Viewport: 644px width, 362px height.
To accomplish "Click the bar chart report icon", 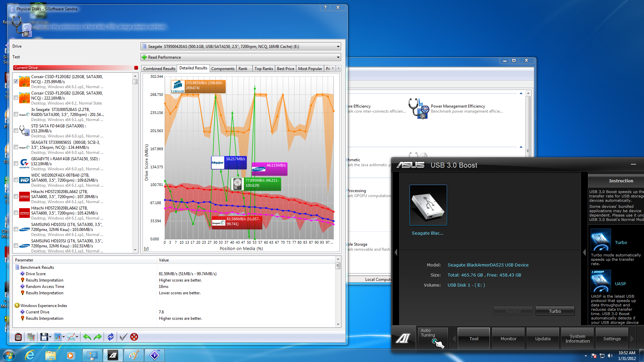I will coord(57,337).
